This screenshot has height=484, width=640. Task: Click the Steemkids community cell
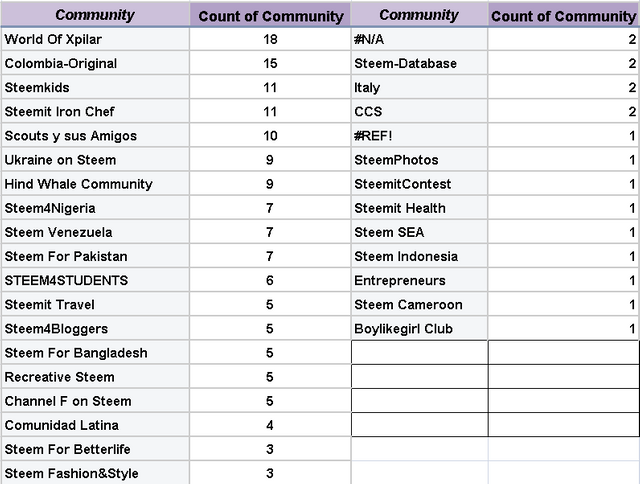tap(95, 87)
